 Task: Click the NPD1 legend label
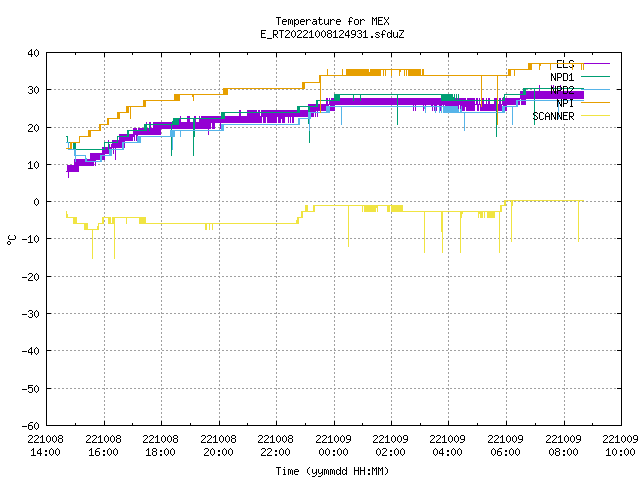[x=562, y=77]
